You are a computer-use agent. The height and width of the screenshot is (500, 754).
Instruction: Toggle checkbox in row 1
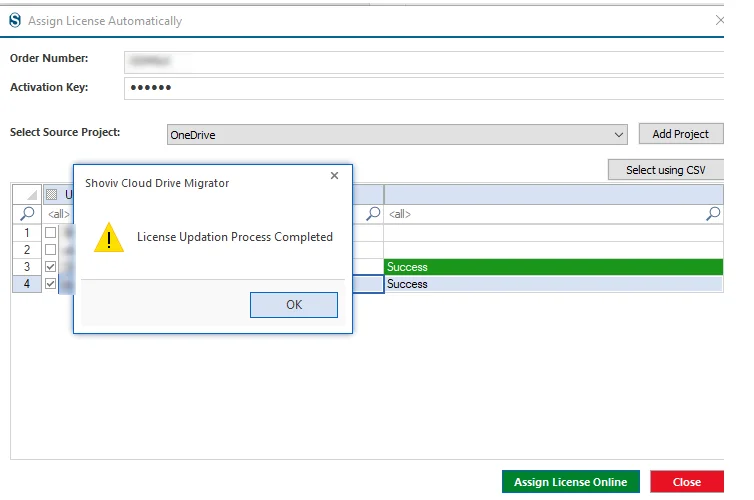pos(50,233)
